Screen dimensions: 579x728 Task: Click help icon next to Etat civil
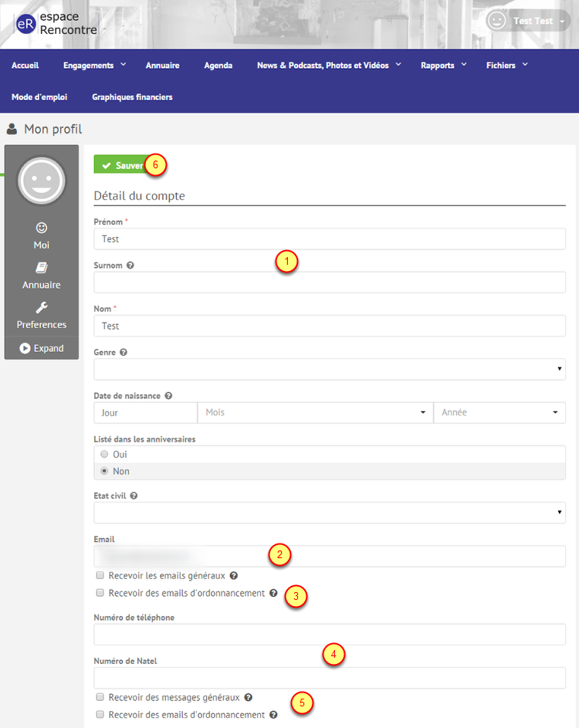click(x=134, y=496)
